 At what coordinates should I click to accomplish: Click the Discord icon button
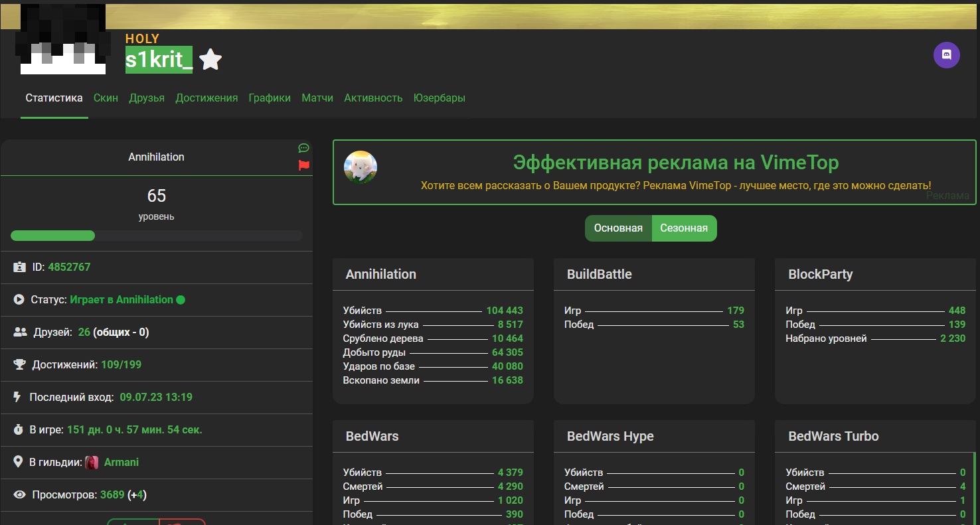(946, 55)
